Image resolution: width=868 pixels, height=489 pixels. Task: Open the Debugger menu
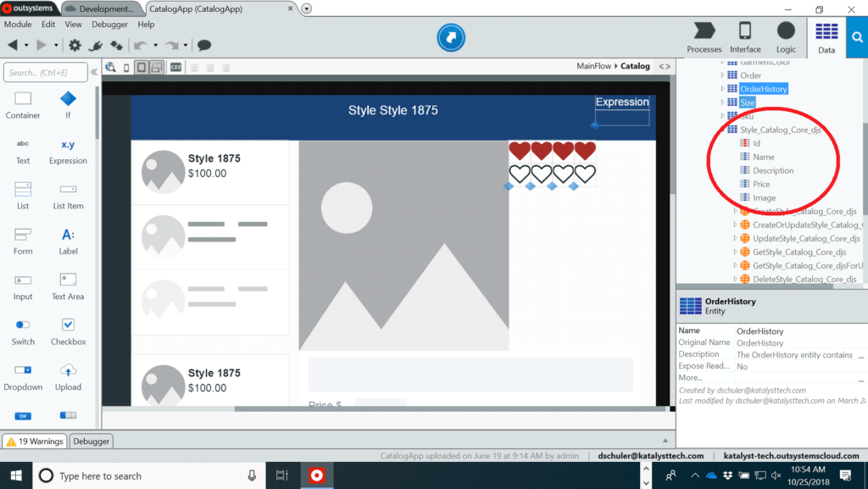tap(108, 25)
